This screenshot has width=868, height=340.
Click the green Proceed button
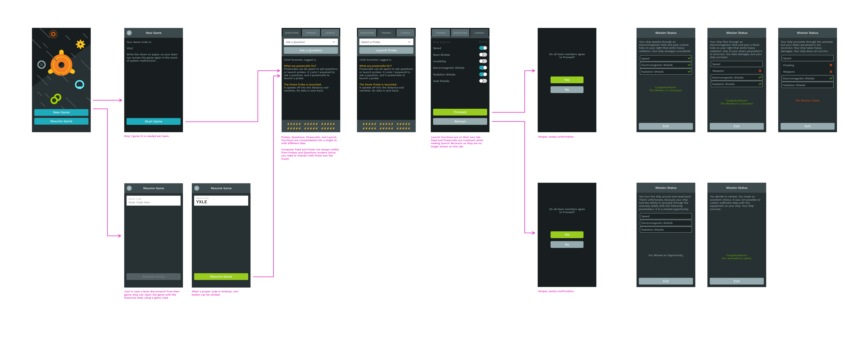click(460, 112)
